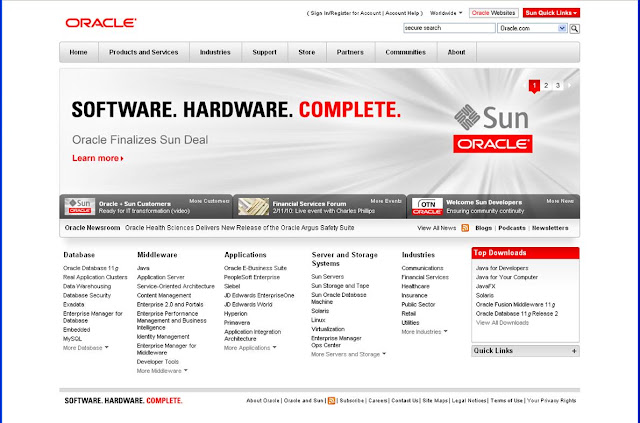Open the Home menu tab
640x423 pixels.
(78, 52)
